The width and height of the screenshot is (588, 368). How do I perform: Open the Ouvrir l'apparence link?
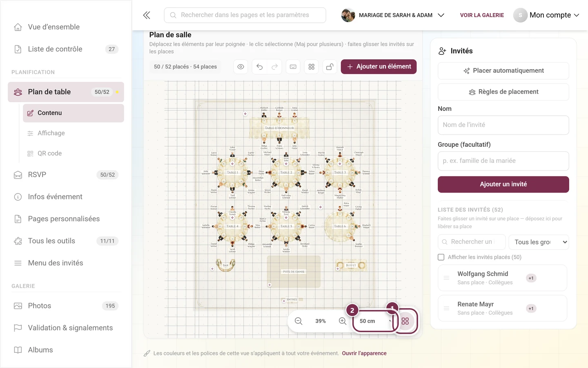pyautogui.click(x=364, y=353)
